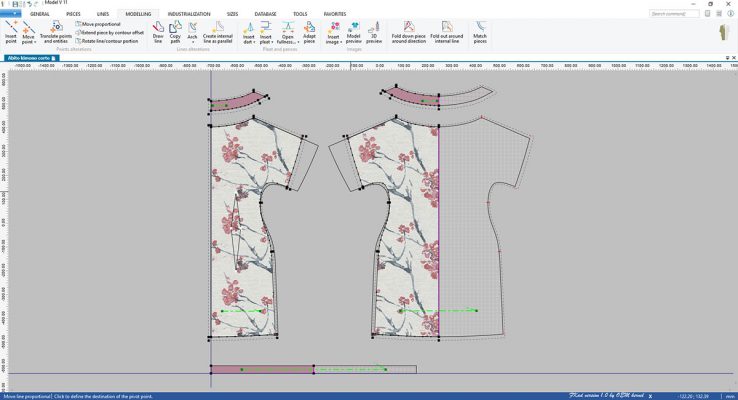Switch to the TOOLS ribbon tab
The width and height of the screenshot is (738, 400).
300,14
